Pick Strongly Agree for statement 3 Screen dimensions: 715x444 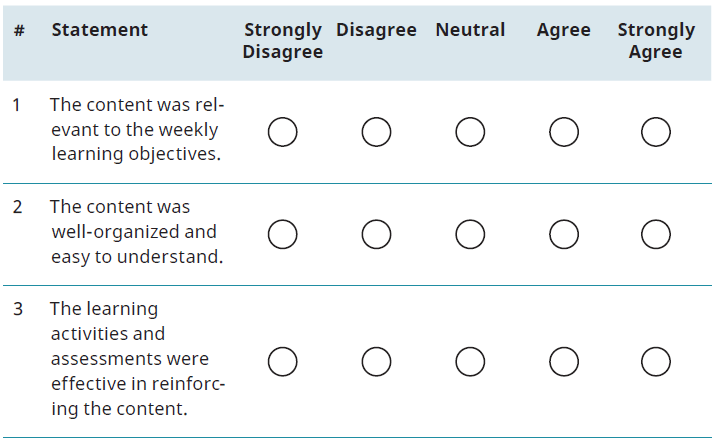pyautogui.click(x=656, y=361)
